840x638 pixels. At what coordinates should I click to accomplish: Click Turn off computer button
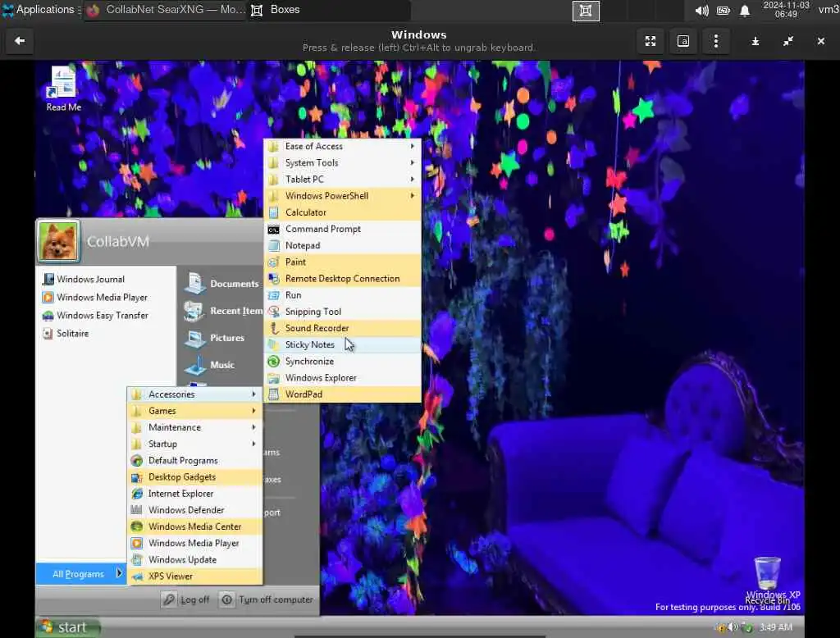(x=267, y=599)
